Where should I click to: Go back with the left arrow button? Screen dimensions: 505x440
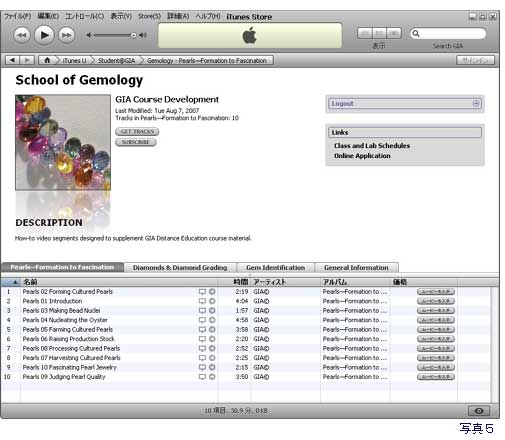[x=13, y=60]
